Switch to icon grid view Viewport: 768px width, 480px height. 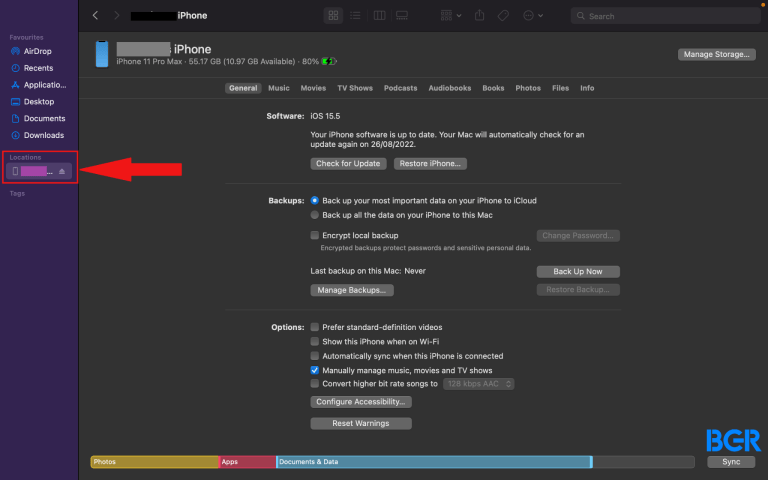pos(333,16)
